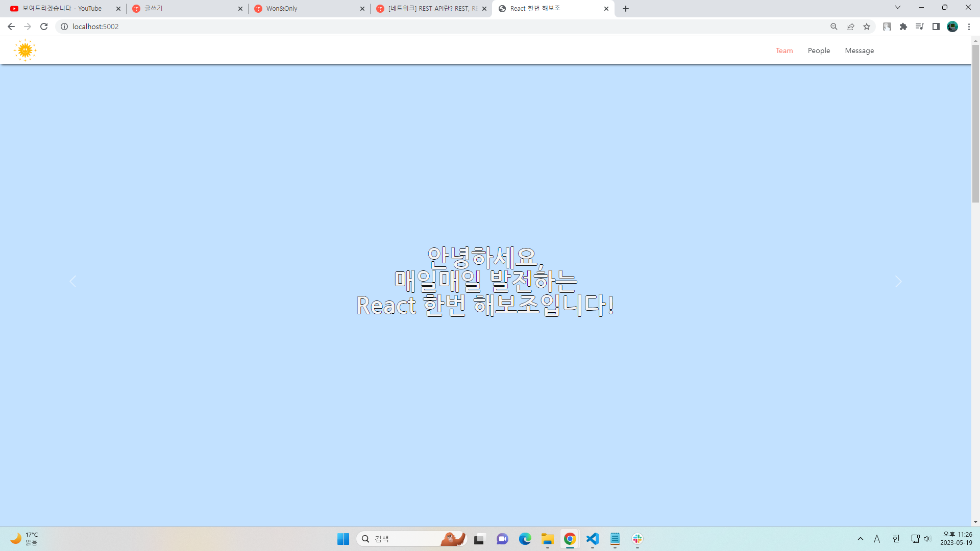Go to next carousel slide
980x551 pixels.
[898, 282]
